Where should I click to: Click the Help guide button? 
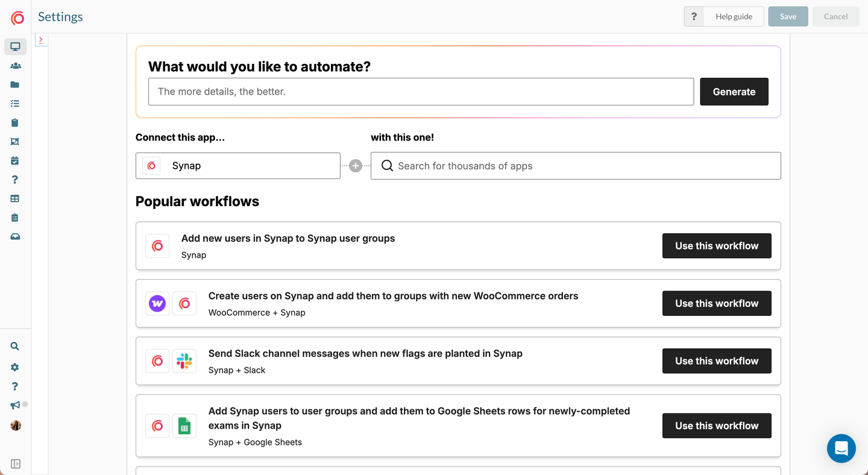(x=734, y=16)
